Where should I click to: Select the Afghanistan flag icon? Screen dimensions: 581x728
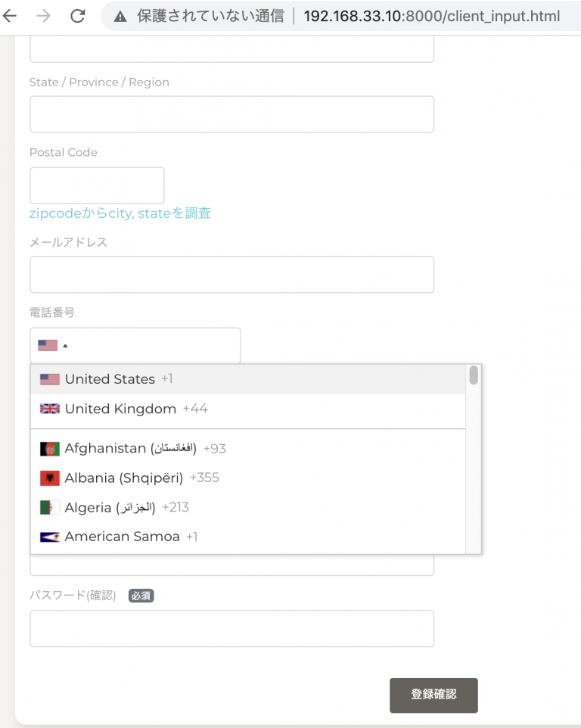47,448
